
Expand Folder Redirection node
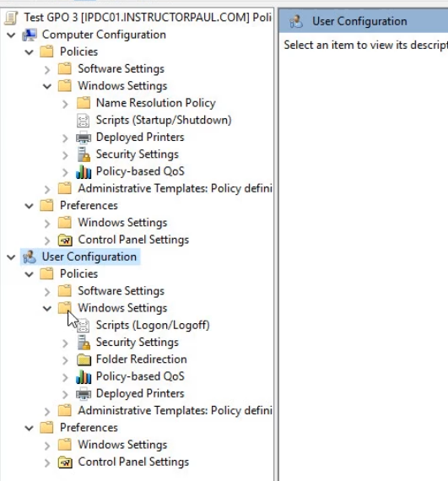pos(65,360)
